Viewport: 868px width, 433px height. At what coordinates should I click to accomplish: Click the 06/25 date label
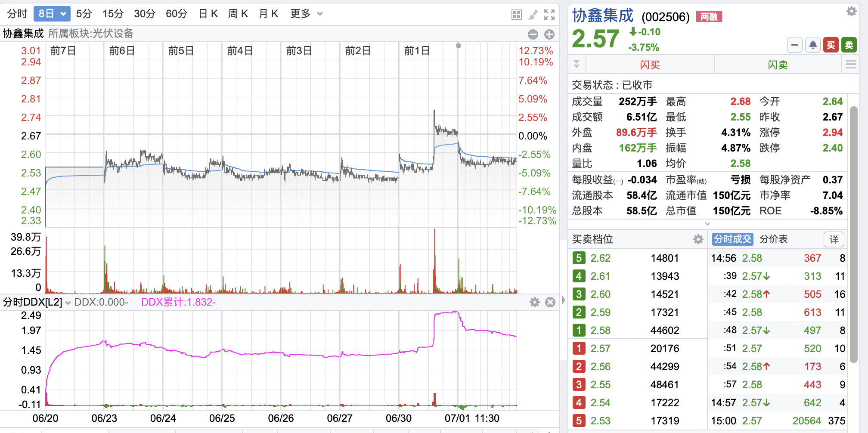click(x=222, y=418)
